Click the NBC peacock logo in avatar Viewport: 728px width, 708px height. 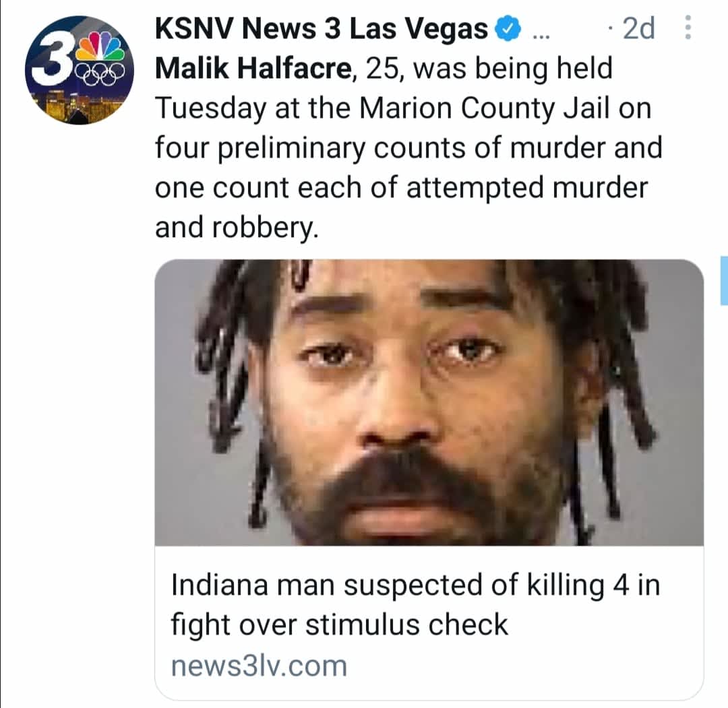[x=100, y=46]
